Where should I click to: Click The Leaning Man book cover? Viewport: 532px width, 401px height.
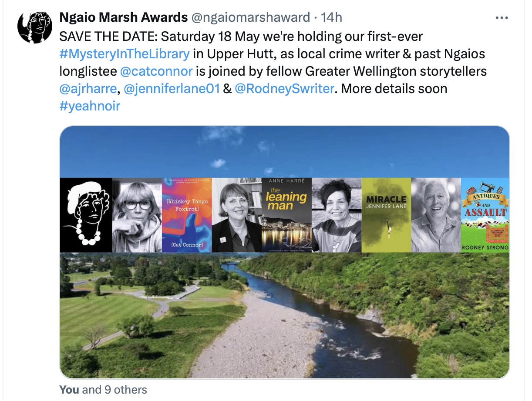tap(286, 215)
